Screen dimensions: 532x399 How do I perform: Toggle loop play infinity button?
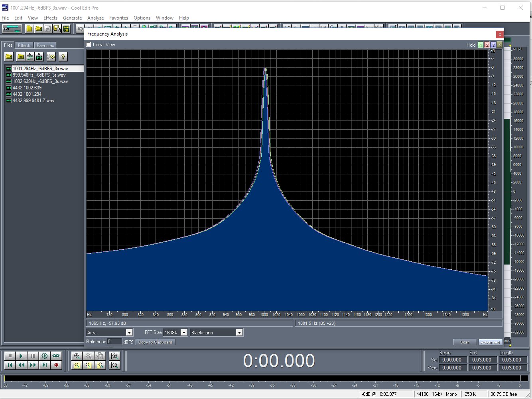(56, 356)
